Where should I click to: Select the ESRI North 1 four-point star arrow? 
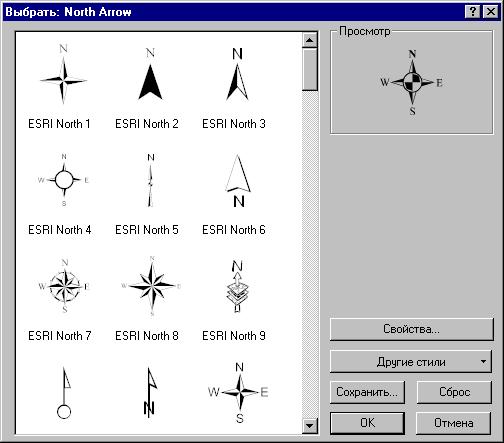click(63, 74)
